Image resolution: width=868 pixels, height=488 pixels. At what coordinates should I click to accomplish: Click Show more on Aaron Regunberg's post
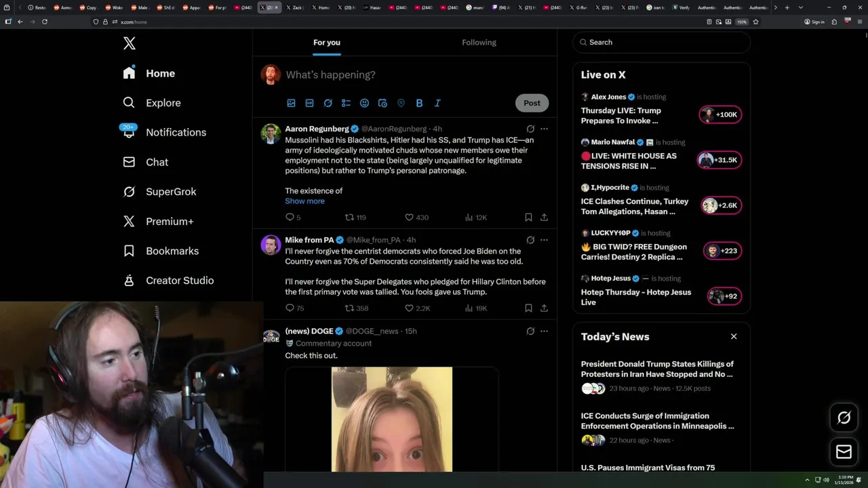pos(304,201)
